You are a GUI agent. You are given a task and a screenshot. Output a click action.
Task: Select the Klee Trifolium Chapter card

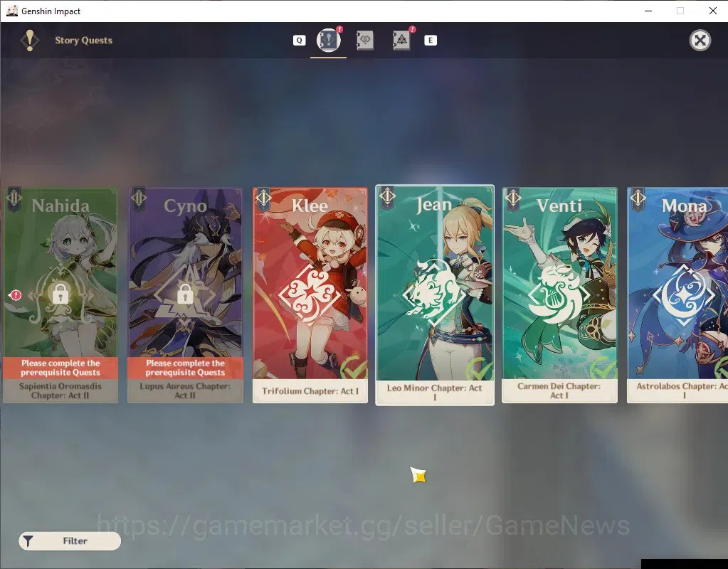point(310,294)
